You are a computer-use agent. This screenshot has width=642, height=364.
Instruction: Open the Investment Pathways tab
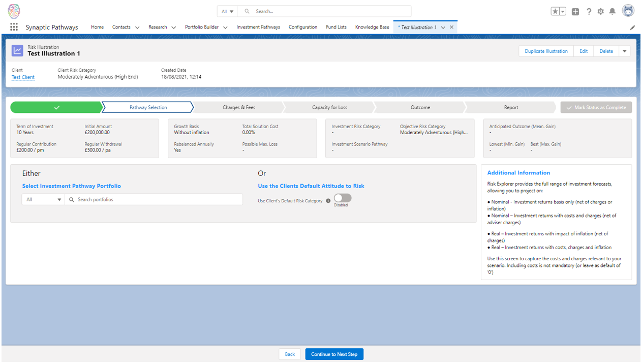click(258, 27)
